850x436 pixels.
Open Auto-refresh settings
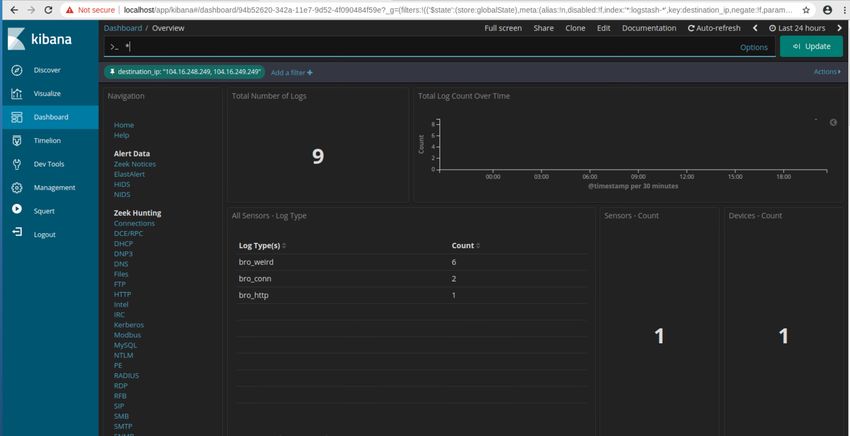pyautogui.click(x=715, y=28)
